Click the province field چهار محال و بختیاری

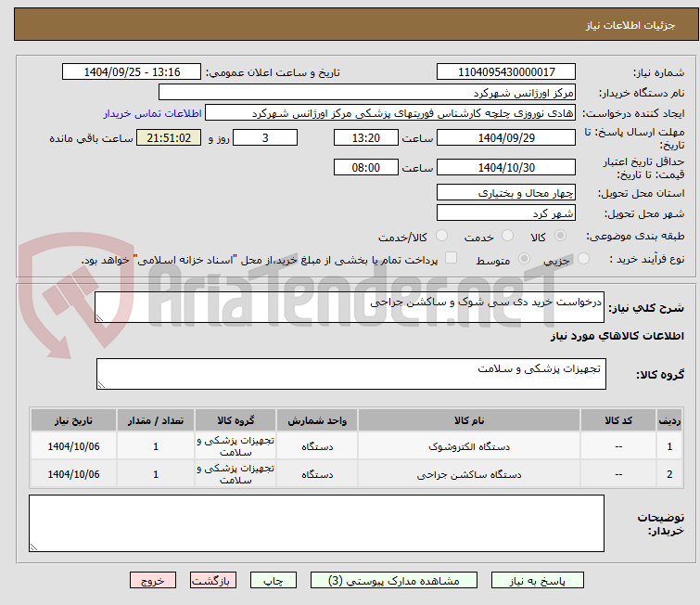coord(506,192)
